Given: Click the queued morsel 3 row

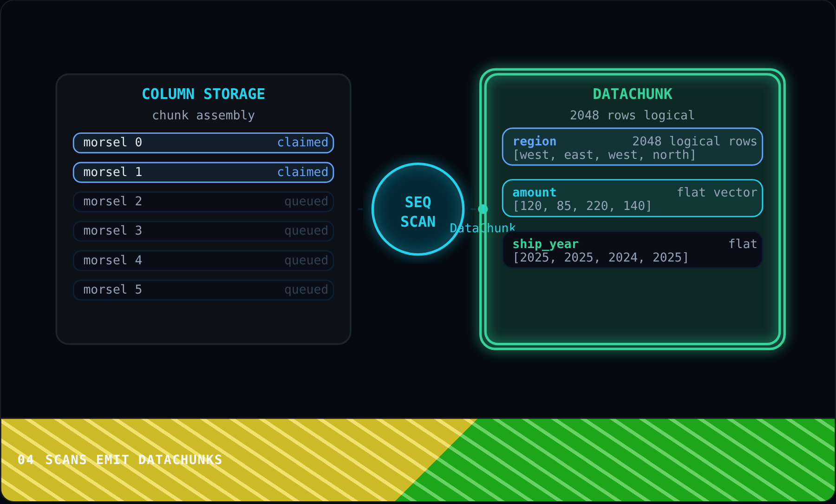Looking at the screenshot, I should [203, 231].
